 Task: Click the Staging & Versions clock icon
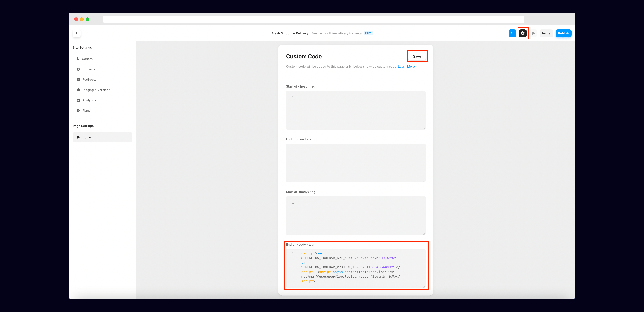pyautogui.click(x=78, y=90)
